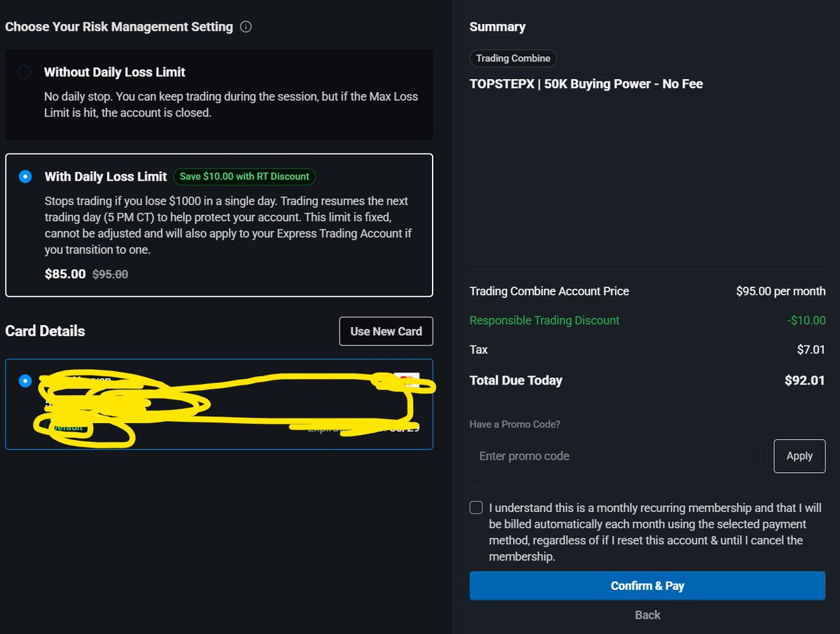Click the Mastercard logo on saved card
The width and height of the screenshot is (840, 634).
tap(406, 381)
